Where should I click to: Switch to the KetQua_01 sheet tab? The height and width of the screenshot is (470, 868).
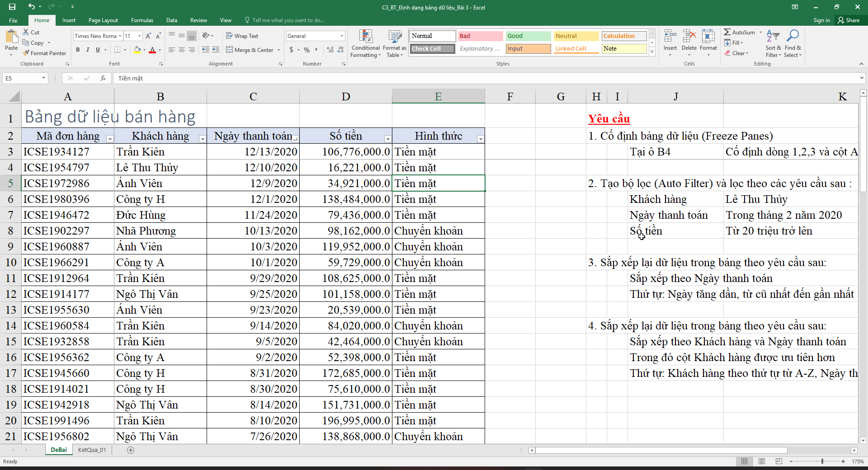pyautogui.click(x=92, y=450)
